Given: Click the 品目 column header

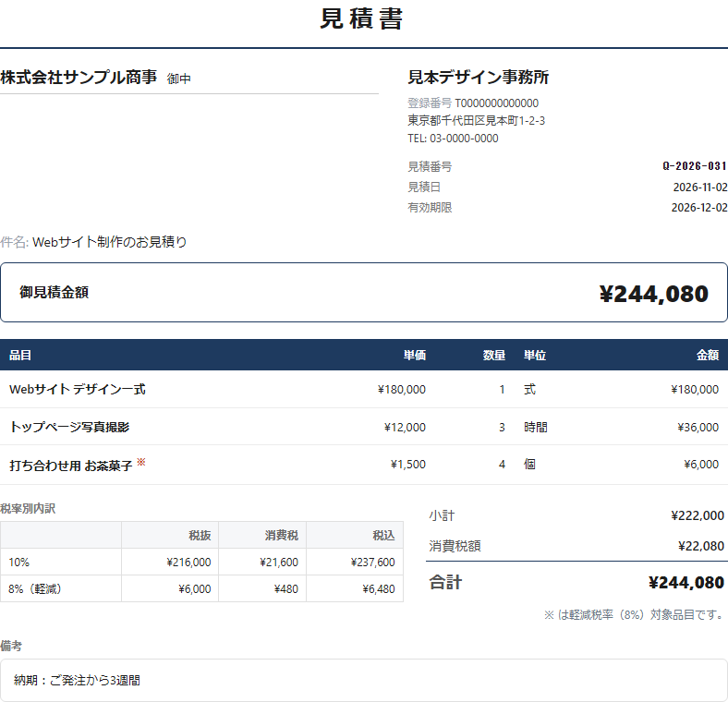Looking at the screenshot, I should coord(20,356).
